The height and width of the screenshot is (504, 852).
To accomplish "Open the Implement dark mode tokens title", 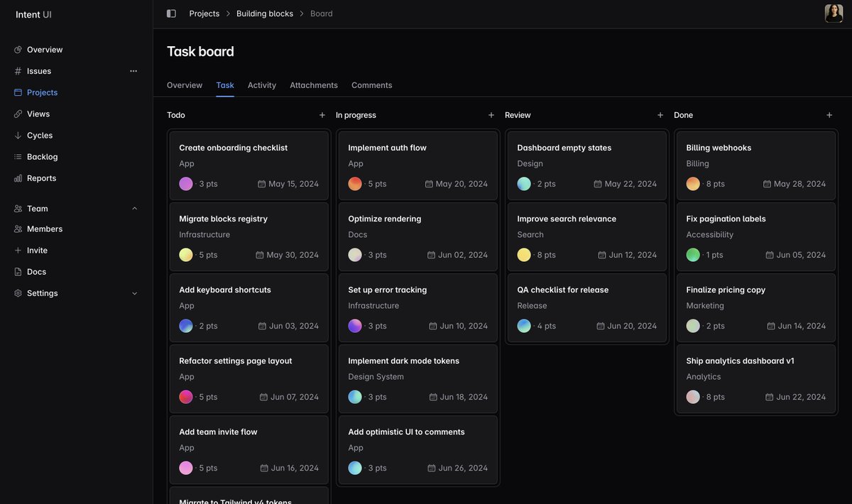I will click(404, 361).
